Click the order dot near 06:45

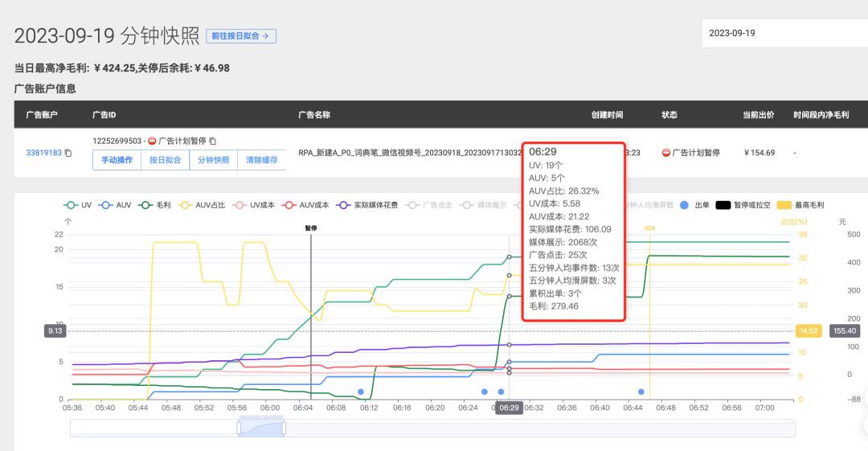pyautogui.click(x=641, y=392)
